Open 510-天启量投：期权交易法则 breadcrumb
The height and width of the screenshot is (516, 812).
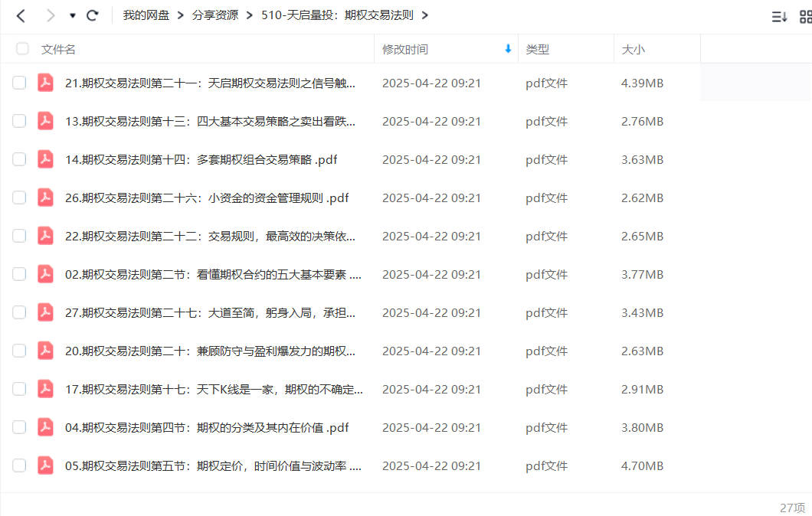point(337,15)
